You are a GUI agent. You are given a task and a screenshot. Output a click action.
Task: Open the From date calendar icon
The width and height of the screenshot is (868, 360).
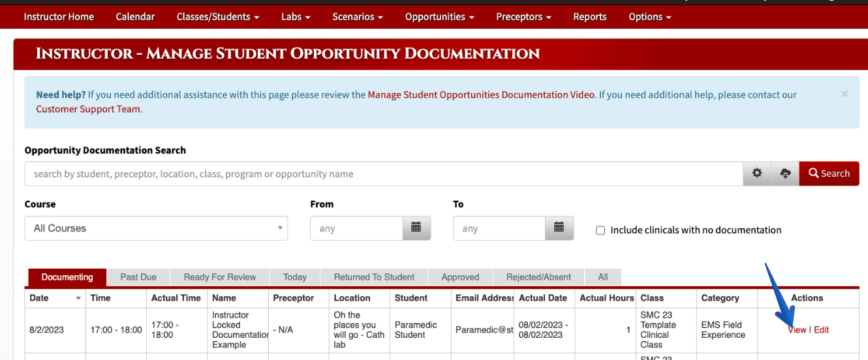[x=416, y=228]
